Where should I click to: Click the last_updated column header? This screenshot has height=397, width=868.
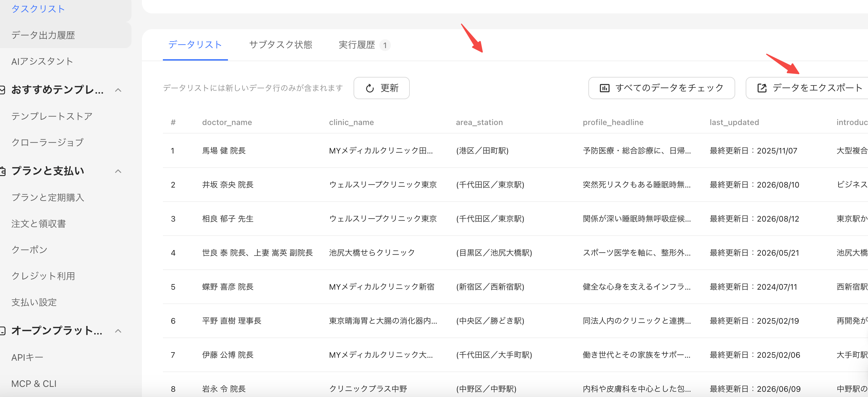(x=734, y=122)
